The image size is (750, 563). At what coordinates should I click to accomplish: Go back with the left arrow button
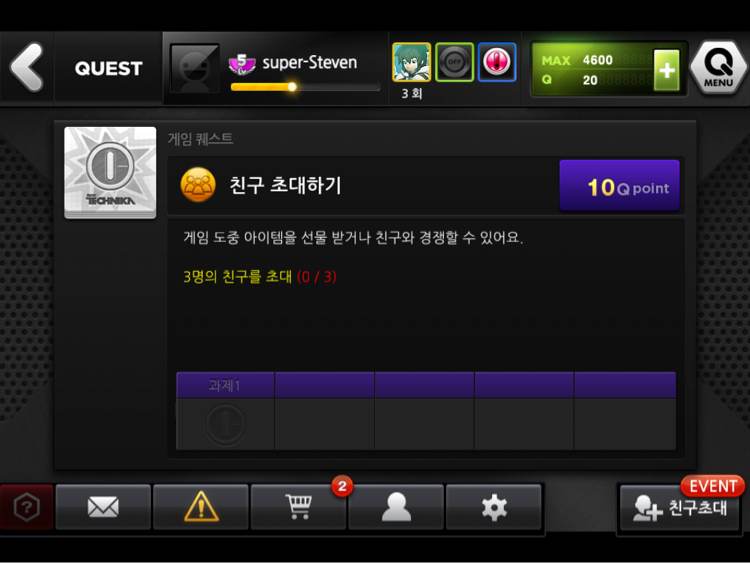pos(27,67)
